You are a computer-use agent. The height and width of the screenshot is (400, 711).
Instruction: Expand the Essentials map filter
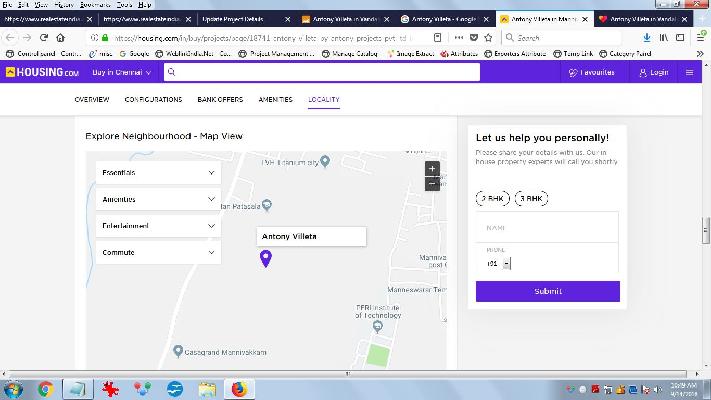pos(158,172)
